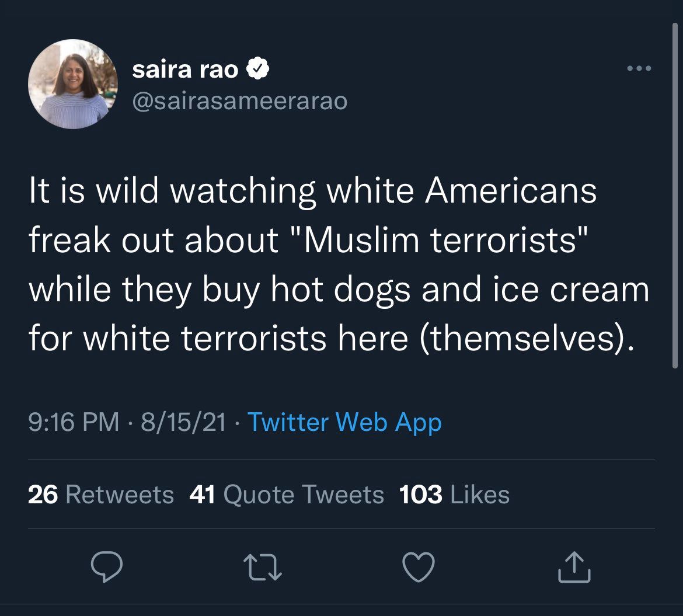Click the 9:16 PM timestamp
Viewport: 683px width, 616px height.
pos(74,422)
